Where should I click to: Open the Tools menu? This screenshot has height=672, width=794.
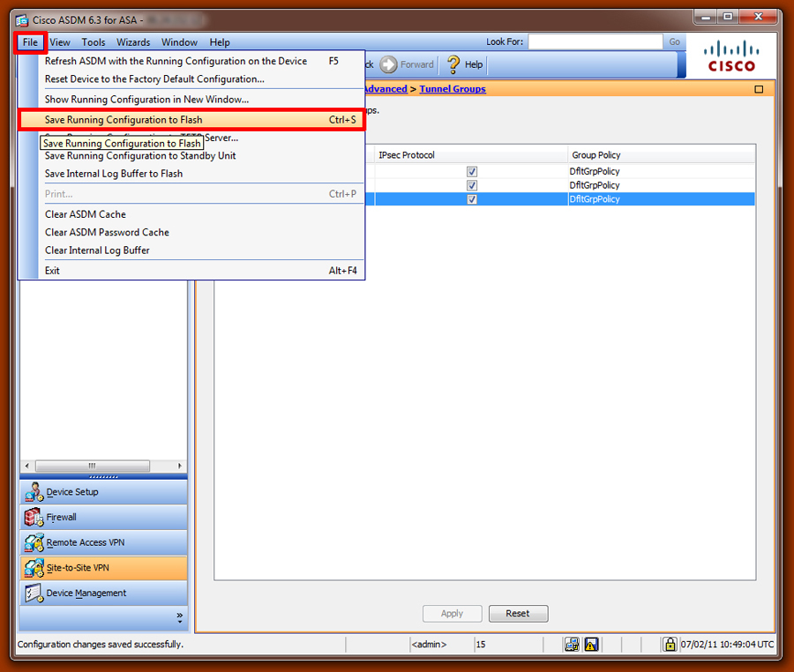click(x=94, y=42)
